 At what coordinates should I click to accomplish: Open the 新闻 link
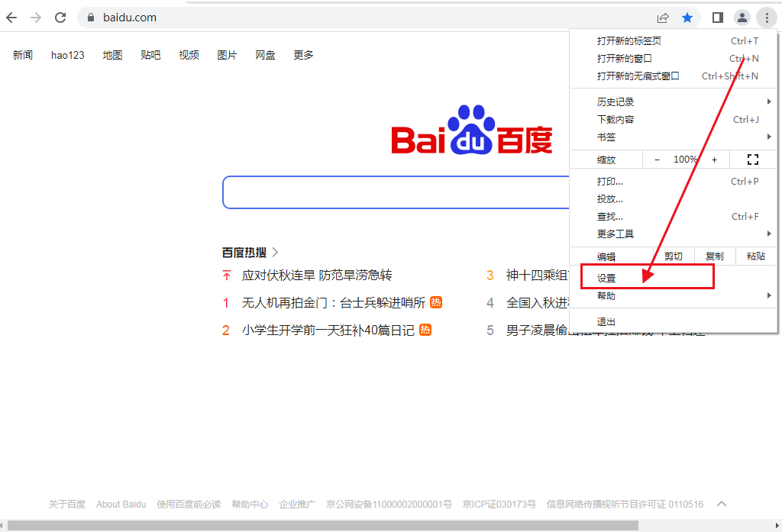[23, 55]
